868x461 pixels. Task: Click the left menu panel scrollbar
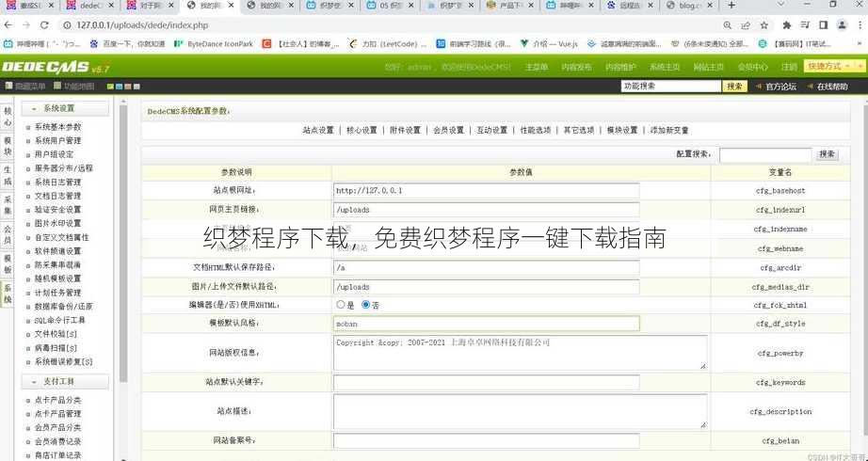(123, 244)
